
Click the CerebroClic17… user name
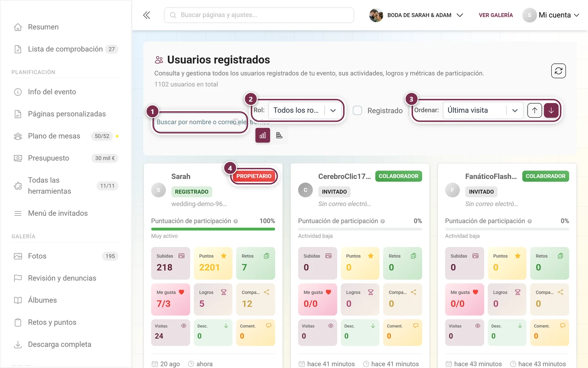click(x=345, y=177)
